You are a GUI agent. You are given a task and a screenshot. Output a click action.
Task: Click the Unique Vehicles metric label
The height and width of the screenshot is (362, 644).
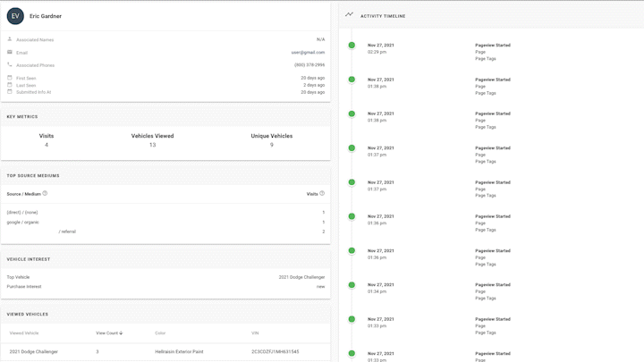[272, 136]
